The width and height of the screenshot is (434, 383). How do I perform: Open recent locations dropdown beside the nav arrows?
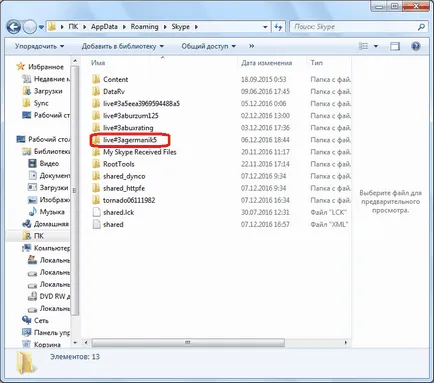(41, 27)
